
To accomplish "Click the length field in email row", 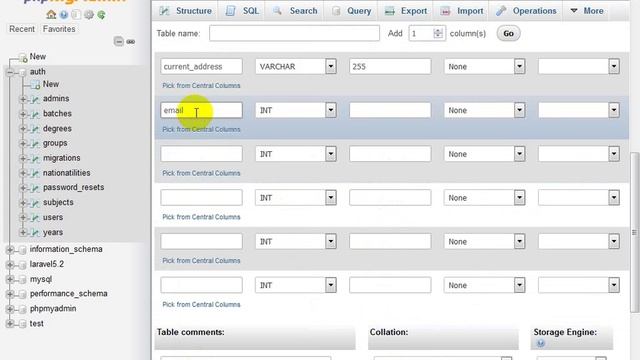I will click(x=390, y=110).
